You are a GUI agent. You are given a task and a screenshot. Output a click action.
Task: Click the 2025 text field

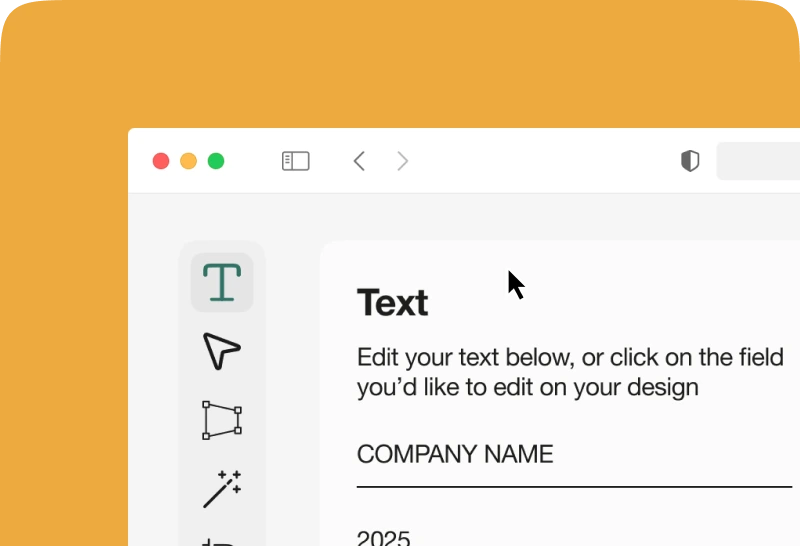pyautogui.click(x=383, y=538)
